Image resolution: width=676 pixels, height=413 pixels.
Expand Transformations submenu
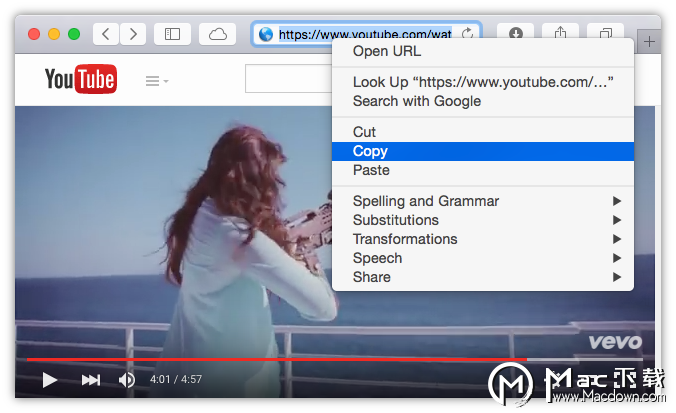tap(483, 239)
